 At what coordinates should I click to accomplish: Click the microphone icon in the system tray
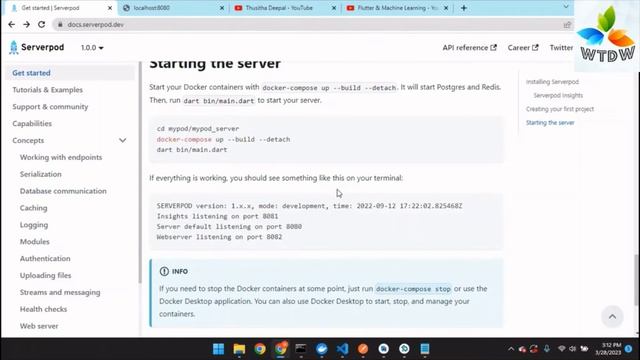(x=547, y=349)
